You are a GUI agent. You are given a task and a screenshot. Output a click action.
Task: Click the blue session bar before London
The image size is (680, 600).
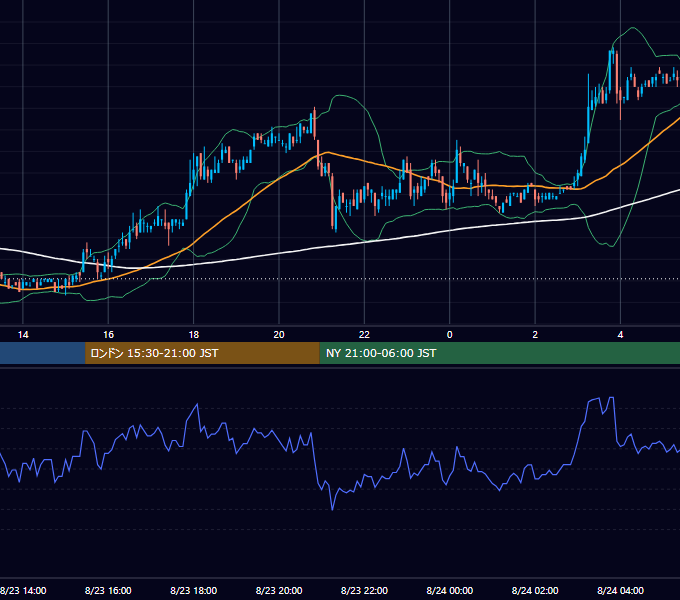(42, 353)
